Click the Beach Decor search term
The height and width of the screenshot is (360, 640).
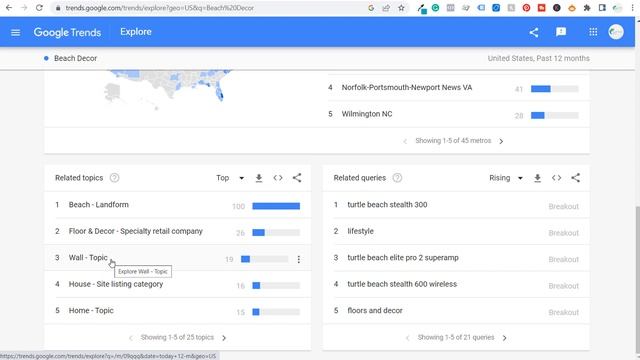tap(76, 58)
